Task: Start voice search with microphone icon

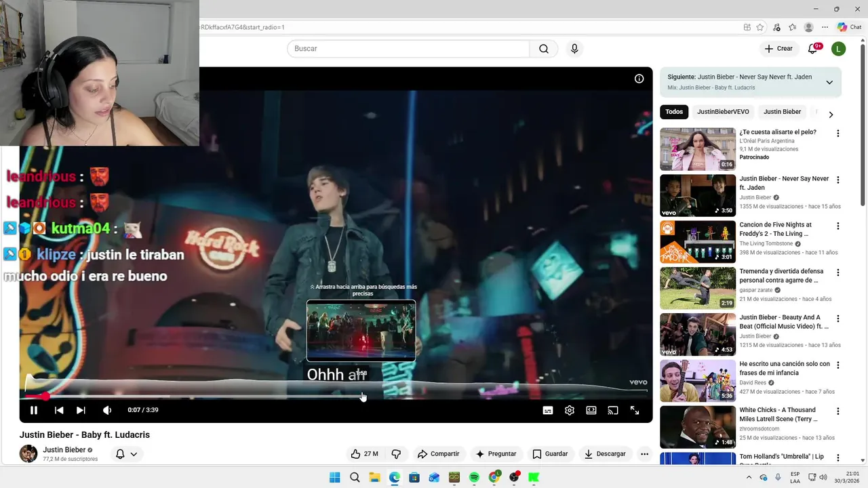Action: pos(574,49)
